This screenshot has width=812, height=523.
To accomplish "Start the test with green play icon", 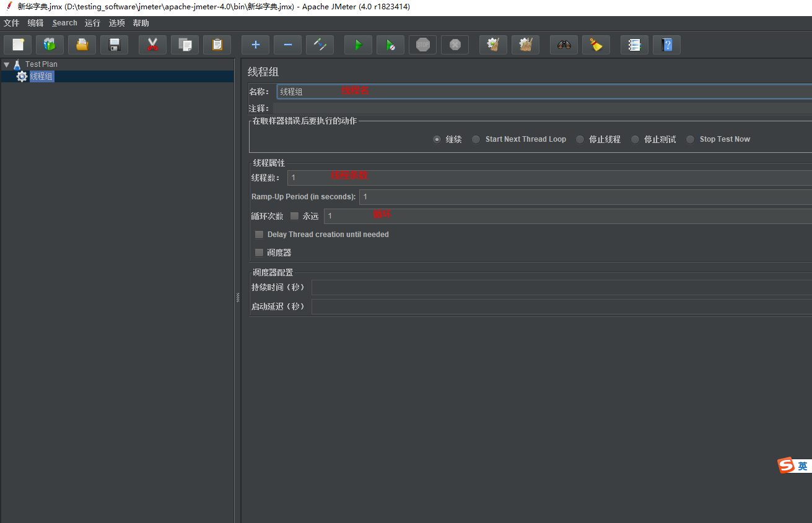I will [359, 45].
